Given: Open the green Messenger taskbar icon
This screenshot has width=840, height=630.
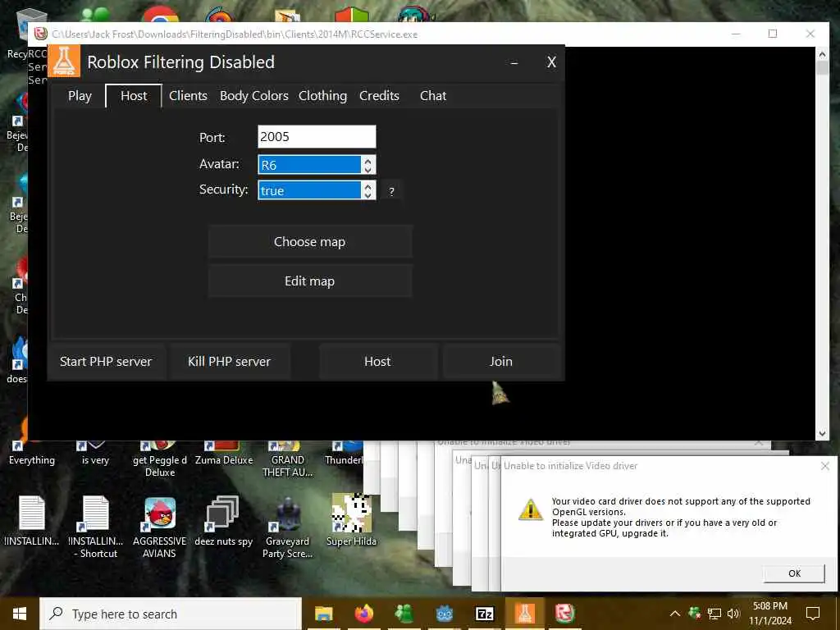Looking at the screenshot, I should click(404, 614).
